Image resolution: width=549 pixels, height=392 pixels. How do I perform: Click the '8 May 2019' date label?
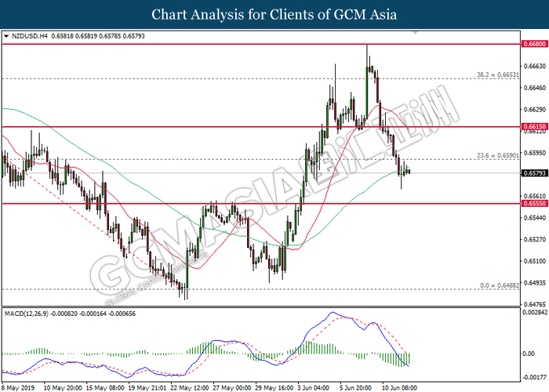coord(18,388)
